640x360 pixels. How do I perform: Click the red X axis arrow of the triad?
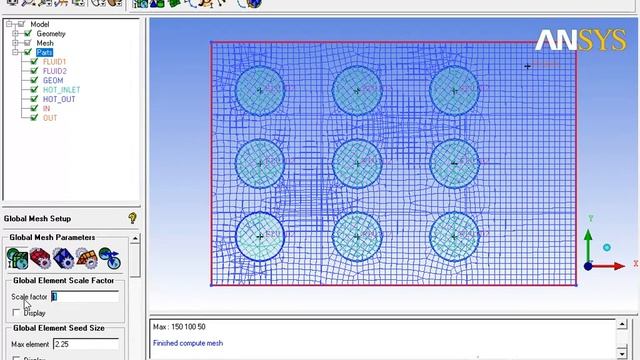coord(609,267)
